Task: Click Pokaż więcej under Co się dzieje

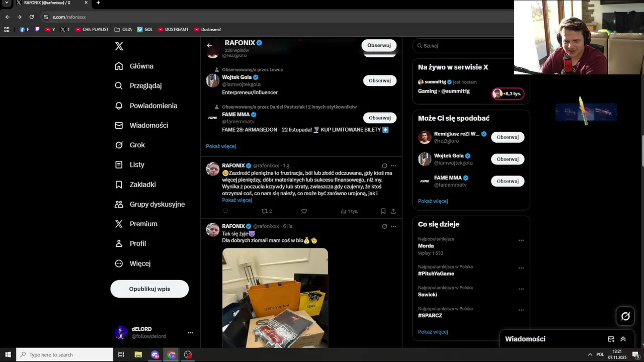Action: point(433,332)
